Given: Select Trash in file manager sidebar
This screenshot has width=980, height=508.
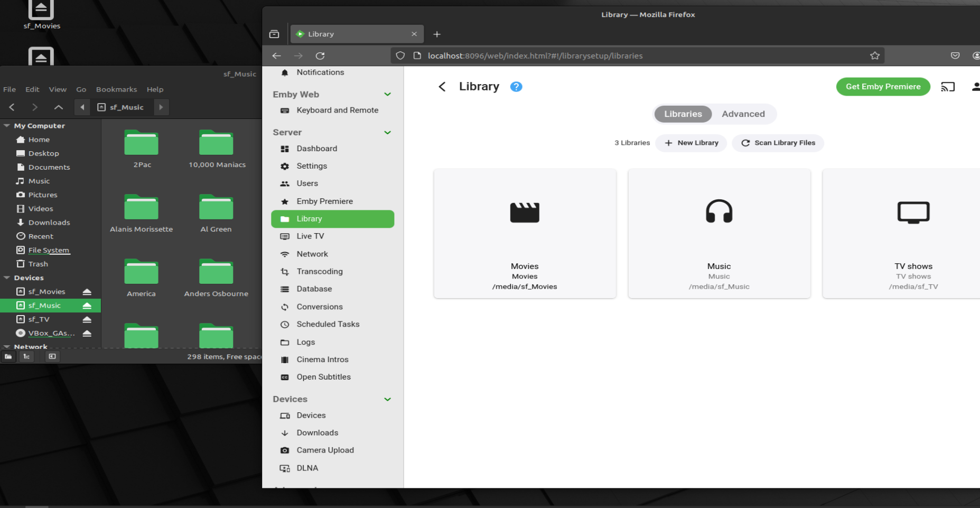Looking at the screenshot, I should [x=38, y=264].
